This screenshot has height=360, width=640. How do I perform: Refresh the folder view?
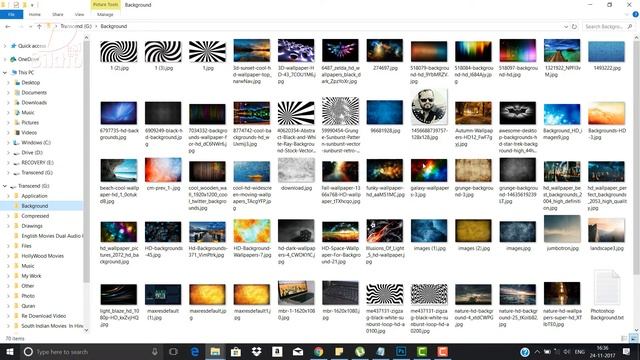[574, 26]
